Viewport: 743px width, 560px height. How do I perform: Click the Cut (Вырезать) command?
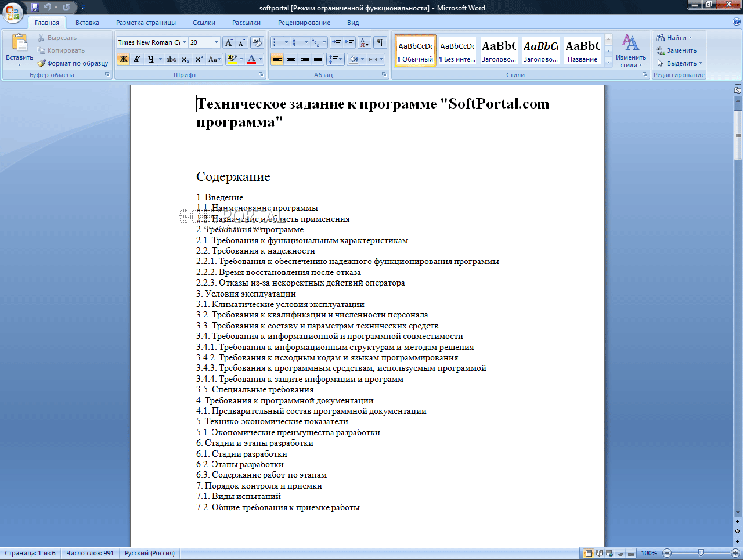(x=57, y=38)
